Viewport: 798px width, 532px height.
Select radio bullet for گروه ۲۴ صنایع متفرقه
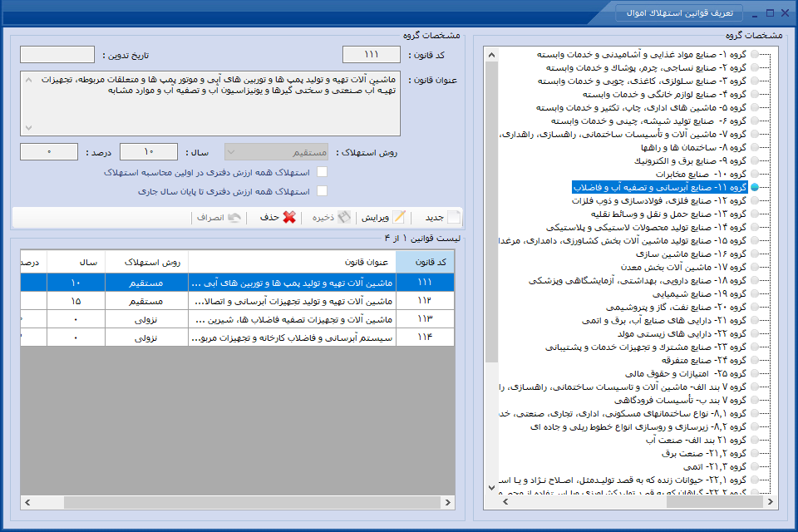click(754, 361)
